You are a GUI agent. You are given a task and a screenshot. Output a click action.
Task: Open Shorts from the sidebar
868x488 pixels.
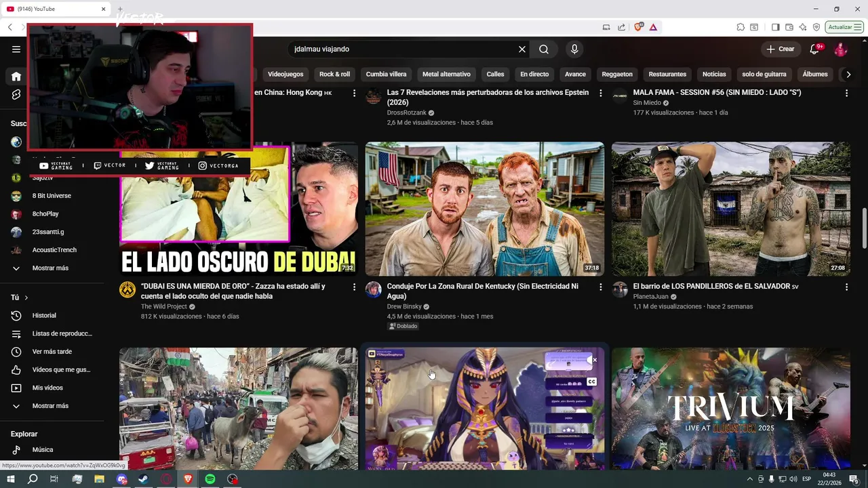click(x=16, y=94)
